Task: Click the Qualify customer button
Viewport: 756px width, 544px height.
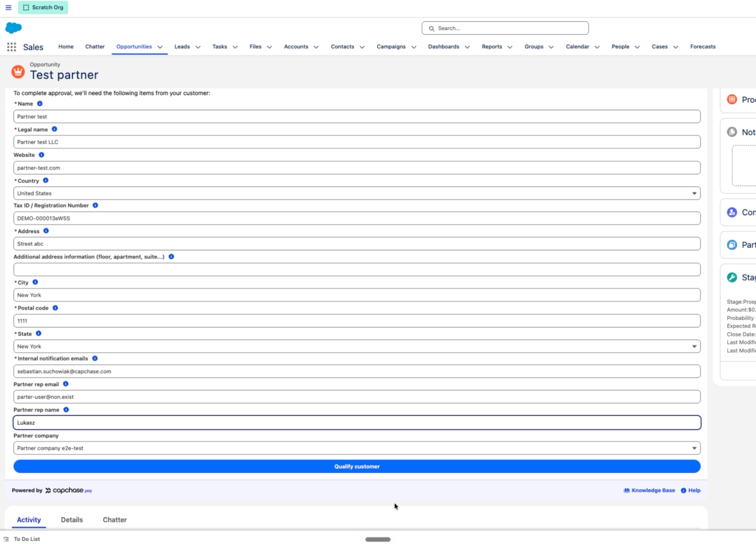Action: click(357, 466)
